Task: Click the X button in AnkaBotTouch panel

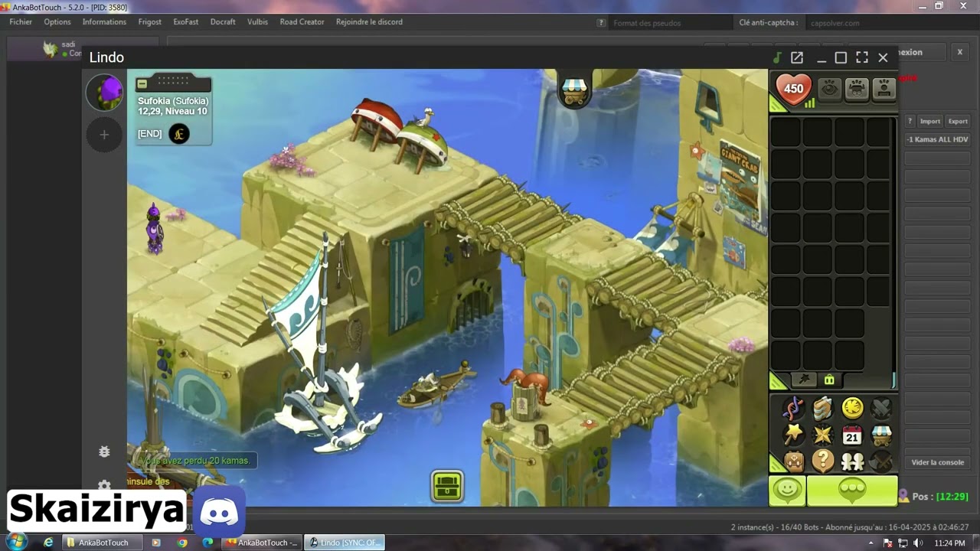Action: tap(959, 52)
